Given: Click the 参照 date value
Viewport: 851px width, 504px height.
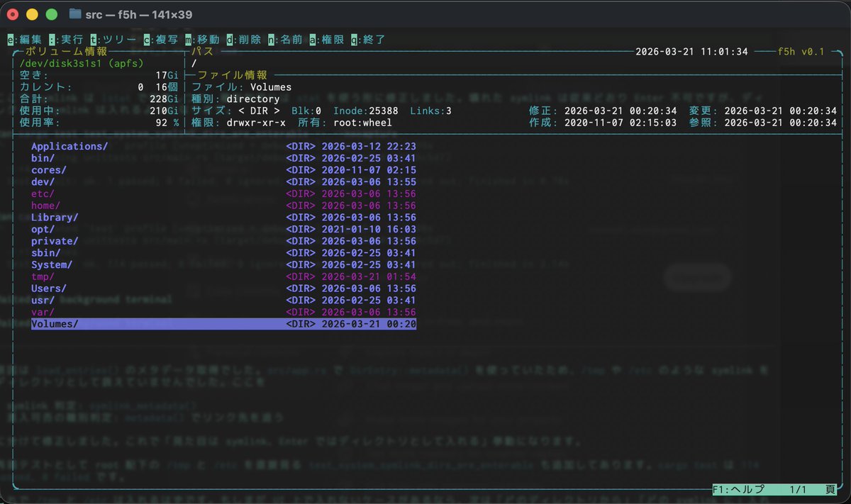Looking at the screenshot, I should click(x=781, y=123).
